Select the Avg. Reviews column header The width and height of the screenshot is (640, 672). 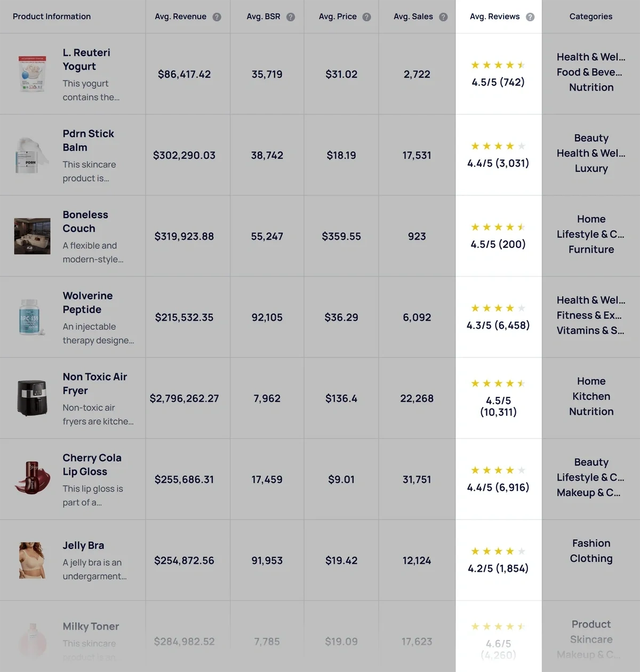tap(494, 17)
